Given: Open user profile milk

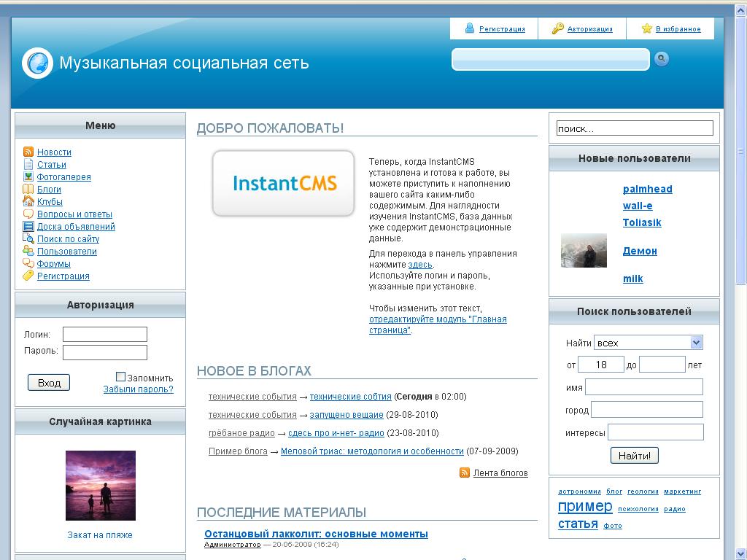Looking at the screenshot, I should 632,279.
